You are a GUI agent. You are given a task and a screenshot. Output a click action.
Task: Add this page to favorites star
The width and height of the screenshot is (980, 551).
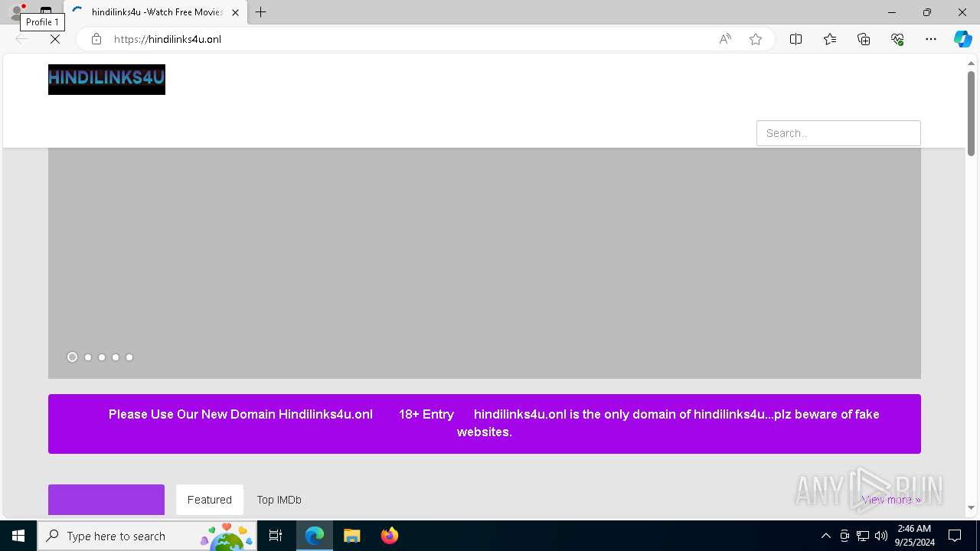point(756,39)
